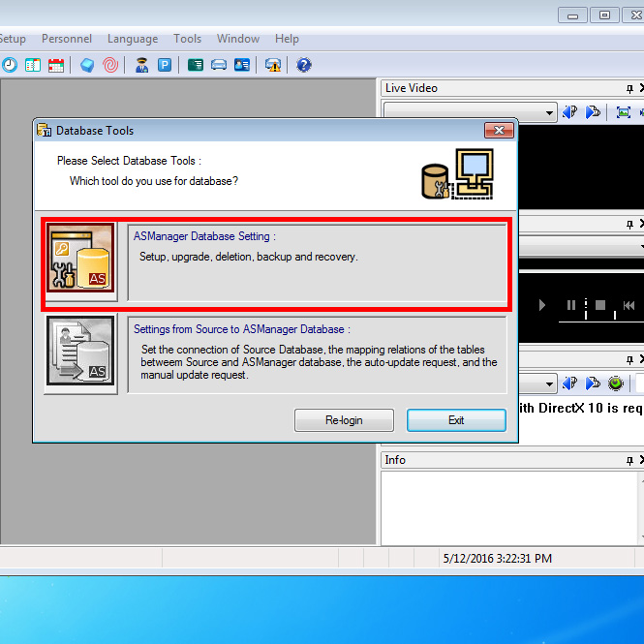Maximize the ASManager main window
This screenshot has width=644, height=644.
[604, 15]
